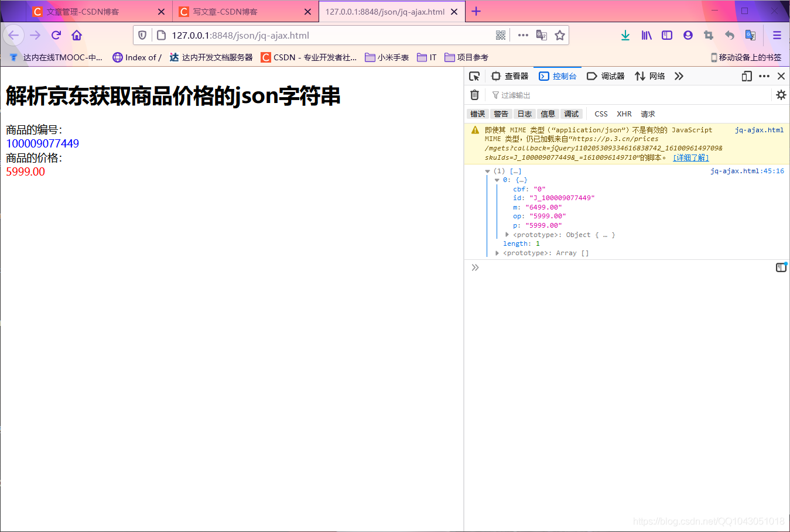790x532 pixels.
Task: Toggle the 信息 info filter
Action: (548, 114)
